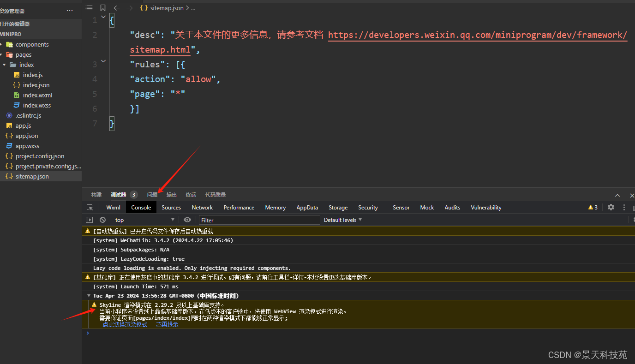The height and width of the screenshot is (364, 635).
Task: Open the Network devtools tab
Action: click(202, 208)
